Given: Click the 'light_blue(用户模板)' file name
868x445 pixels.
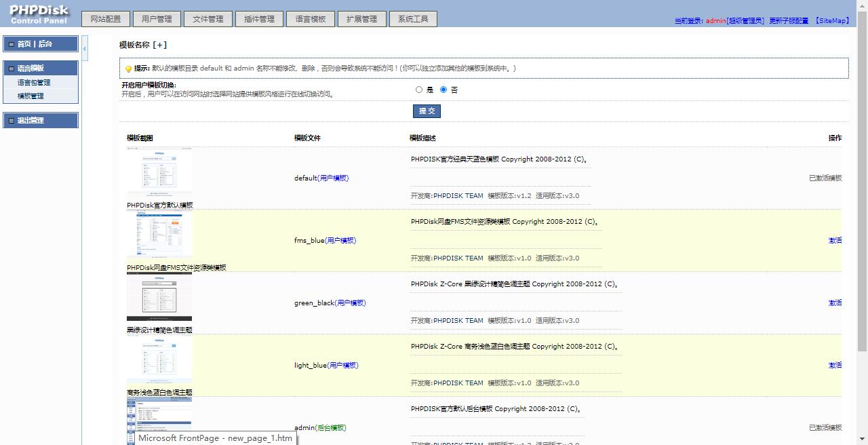Looking at the screenshot, I should pos(326,366).
